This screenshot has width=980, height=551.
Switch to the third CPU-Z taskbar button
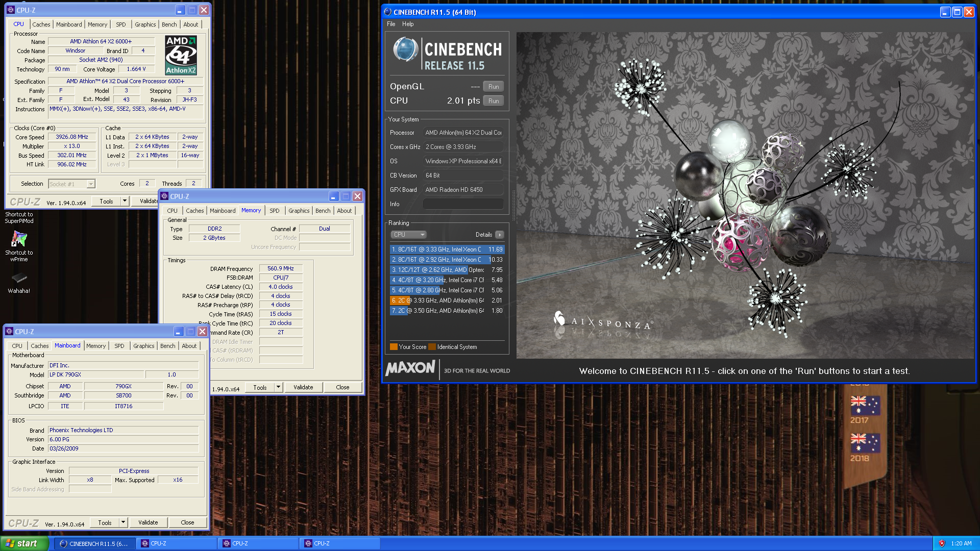[x=340, y=543]
